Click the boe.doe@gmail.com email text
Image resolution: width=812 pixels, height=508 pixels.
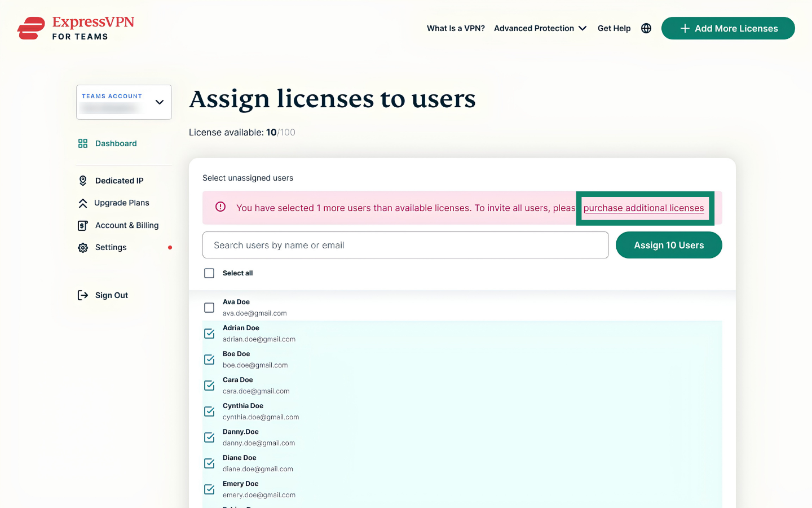255,365
